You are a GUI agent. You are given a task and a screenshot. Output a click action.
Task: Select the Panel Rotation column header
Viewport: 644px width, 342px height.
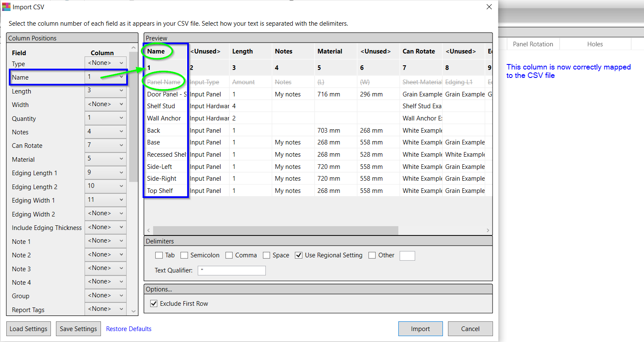533,44
